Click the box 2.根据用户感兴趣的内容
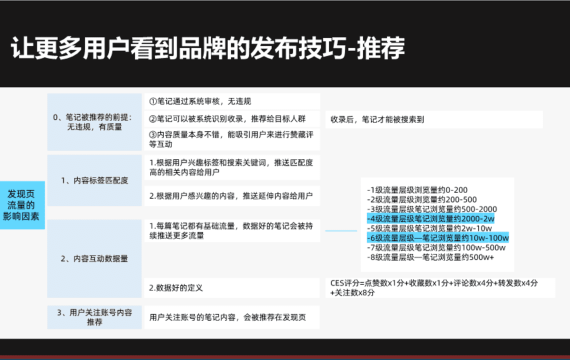This screenshot has height=360, width=570. 232,196
